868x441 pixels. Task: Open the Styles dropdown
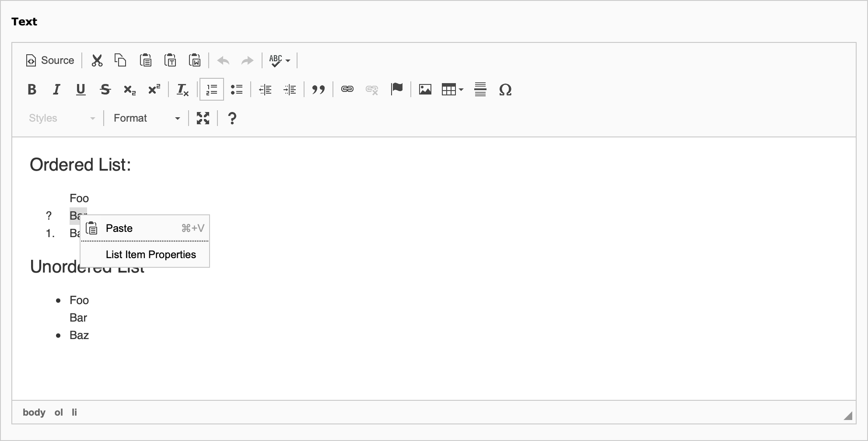tap(62, 118)
